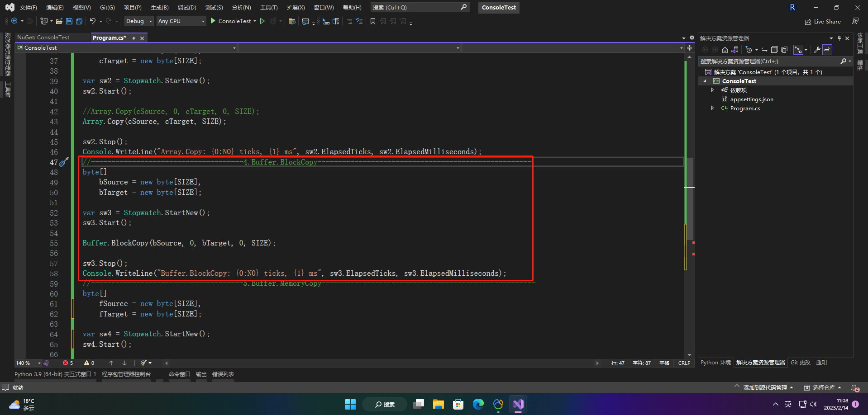The height and width of the screenshot is (415, 868).
Task: Expand the 依赖项 dependencies node
Action: click(x=713, y=90)
